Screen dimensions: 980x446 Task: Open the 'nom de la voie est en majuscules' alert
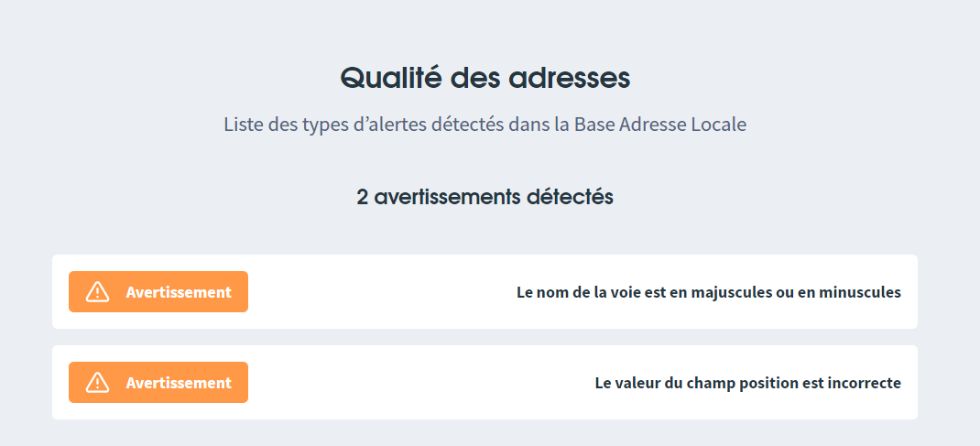709,292
